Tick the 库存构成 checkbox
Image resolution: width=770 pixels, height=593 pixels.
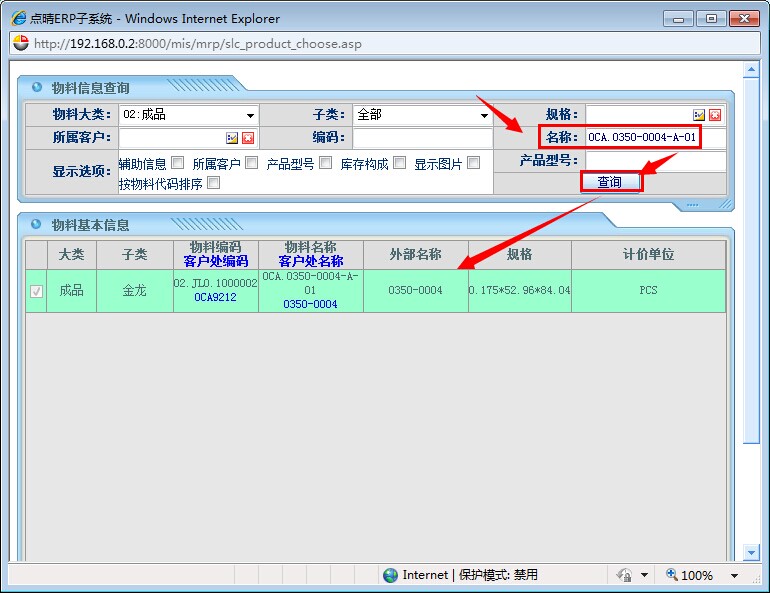[399, 163]
